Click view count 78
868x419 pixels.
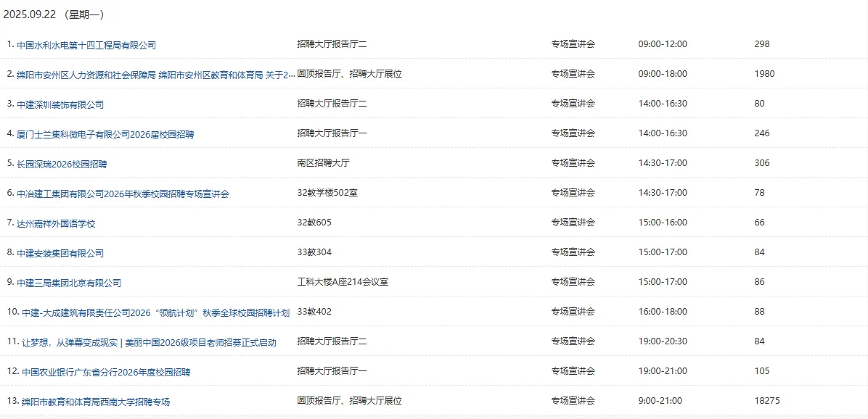click(x=759, y=192)
